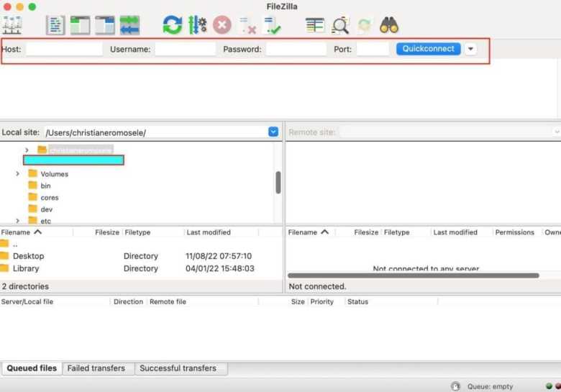
Task: Toggle processing of transfer queue
Action: [198, 25]
